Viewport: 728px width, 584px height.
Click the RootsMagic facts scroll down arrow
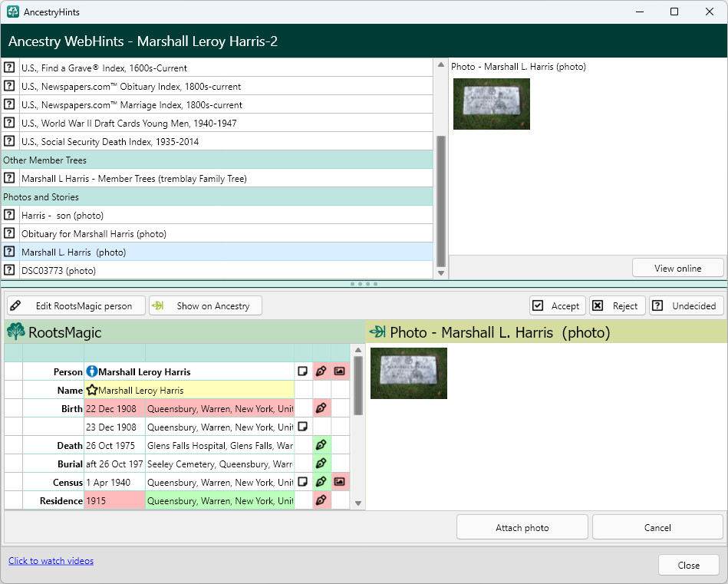pyautogui.click(x=358, y=503)
